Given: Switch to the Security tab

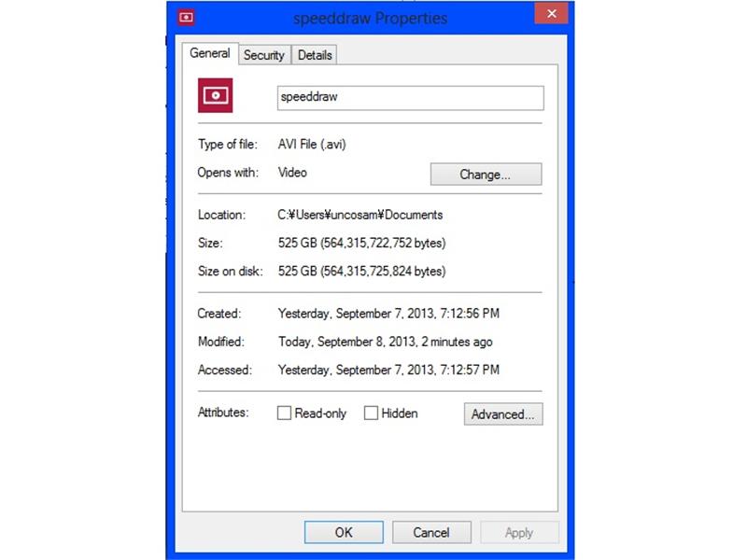Looking at the screenshot, I should point(264,55).
